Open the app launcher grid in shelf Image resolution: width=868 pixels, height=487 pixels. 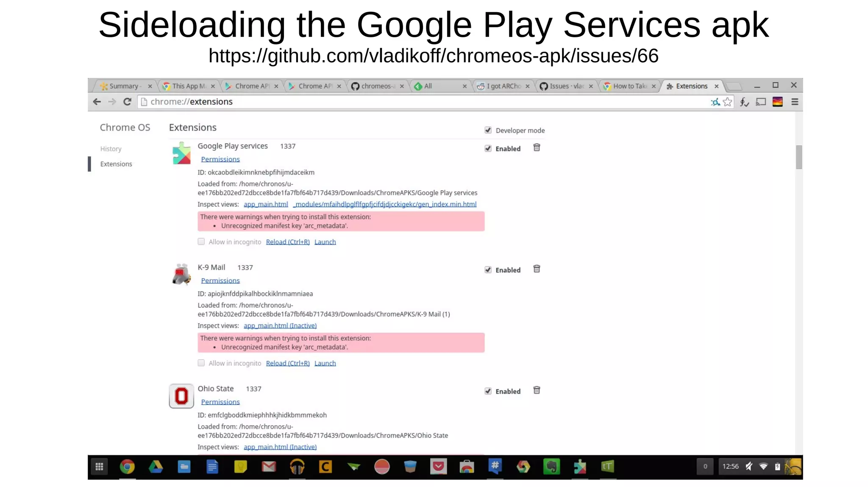[100, 467]
